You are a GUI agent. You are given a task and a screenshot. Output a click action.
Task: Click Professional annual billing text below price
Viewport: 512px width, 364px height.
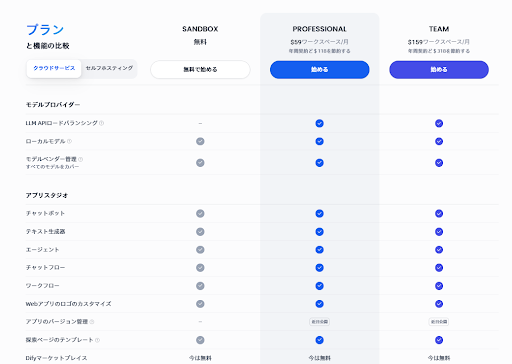tap(319, 51)
